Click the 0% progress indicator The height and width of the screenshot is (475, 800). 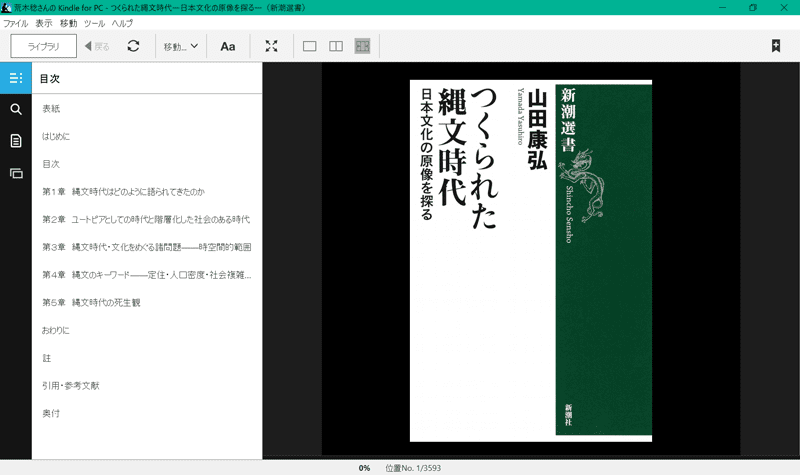tap(364, 468)
